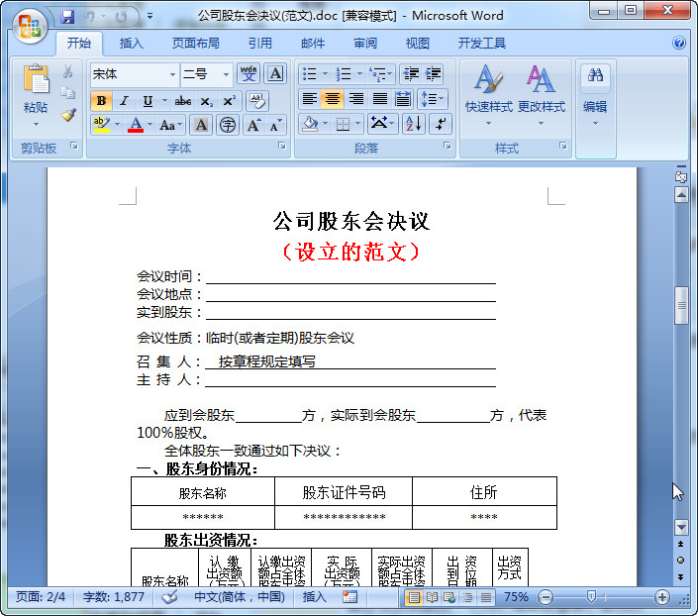Open the 二号 font size dropdown
Screen dimensions: 698x616
click(x=226, y=74)
